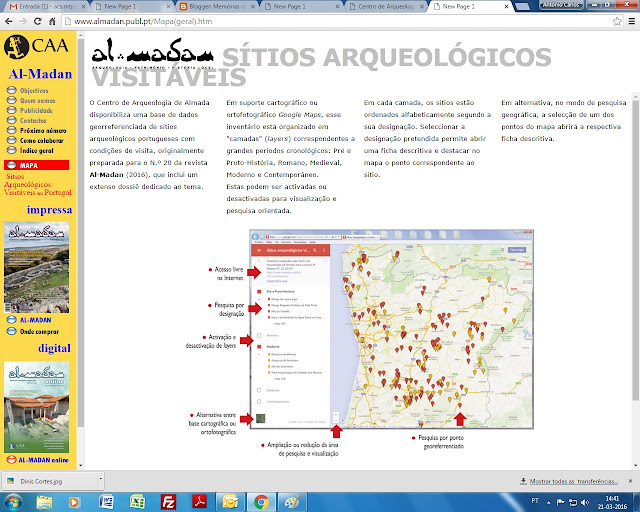Open Microsoft Word from the taskbar
The image size is (640, 512).
click(106, 502)
